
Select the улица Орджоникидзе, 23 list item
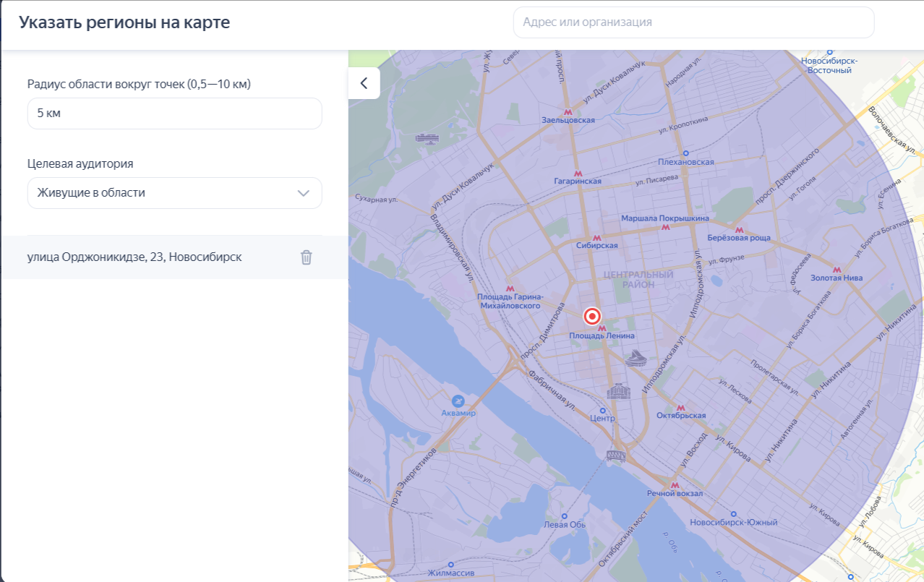134,257
